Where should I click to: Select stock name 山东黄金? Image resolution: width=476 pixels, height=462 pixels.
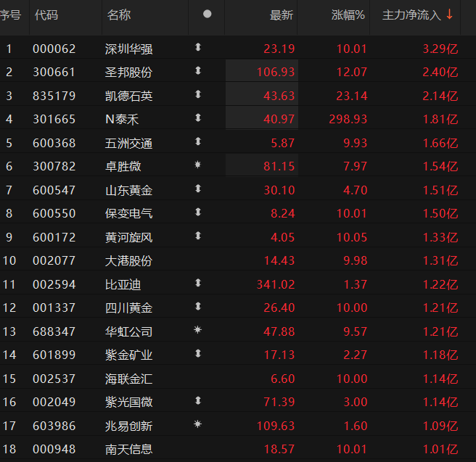(x=128, y=191)
